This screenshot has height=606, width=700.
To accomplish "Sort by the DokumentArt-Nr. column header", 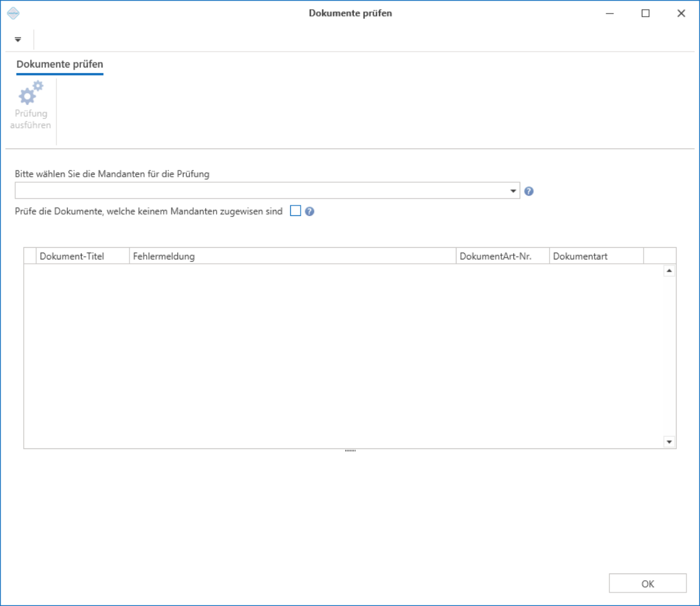I will [502, 256].
